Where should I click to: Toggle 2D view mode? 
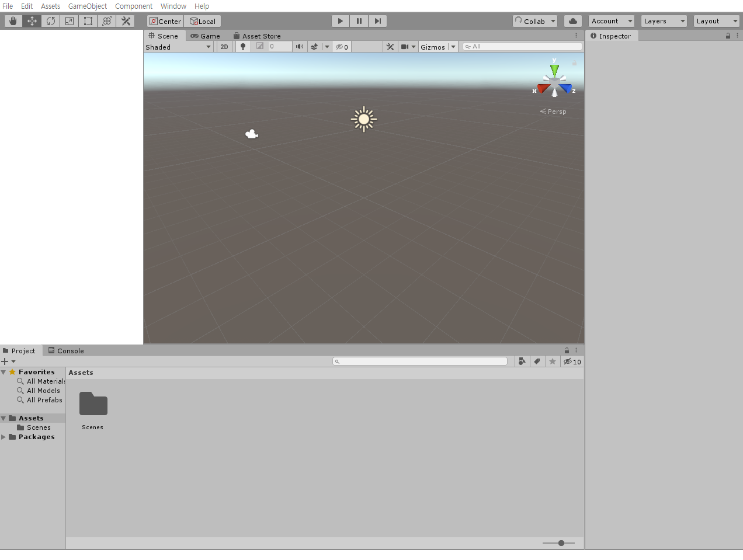pos(224,47)
